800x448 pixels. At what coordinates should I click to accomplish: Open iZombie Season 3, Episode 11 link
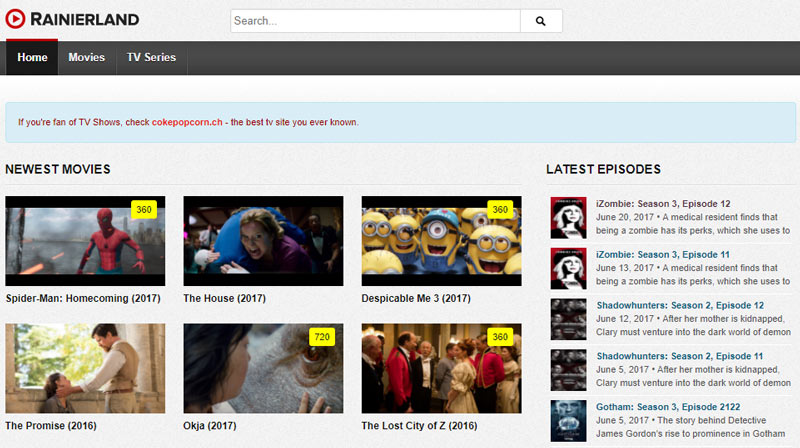coord(663,255)
